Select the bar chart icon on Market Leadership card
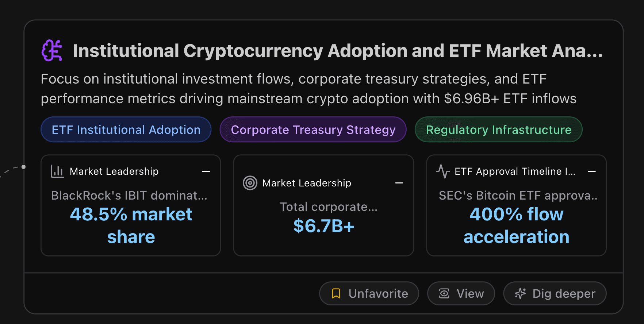This screenshot has width=644, height=324. click(57, 171)
